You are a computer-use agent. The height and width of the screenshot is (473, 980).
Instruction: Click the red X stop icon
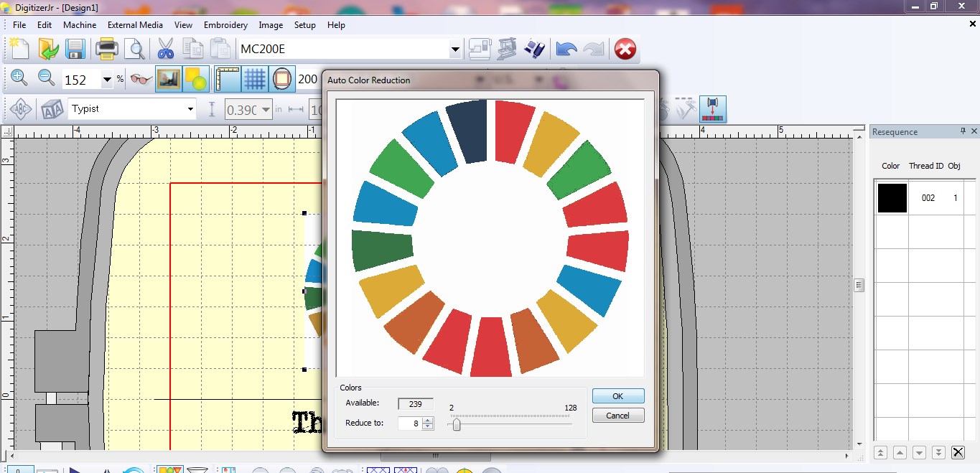pyautogui.click(x=625, y=50)
